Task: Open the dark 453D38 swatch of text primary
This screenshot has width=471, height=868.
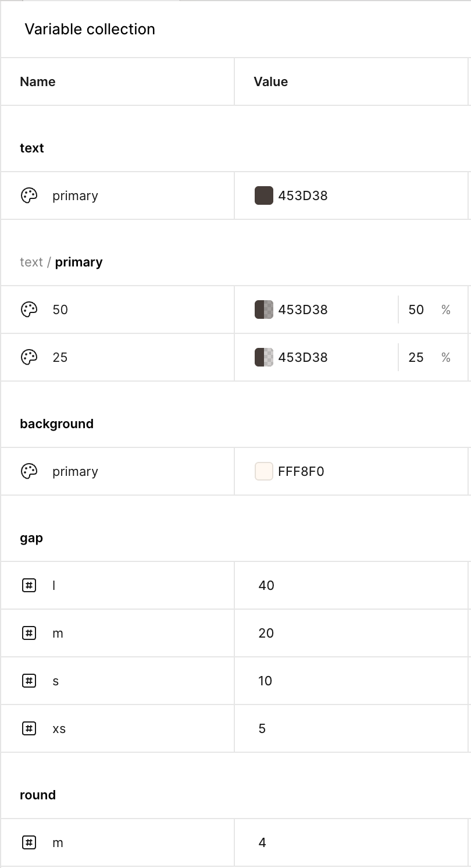Action: click(264, 195)
